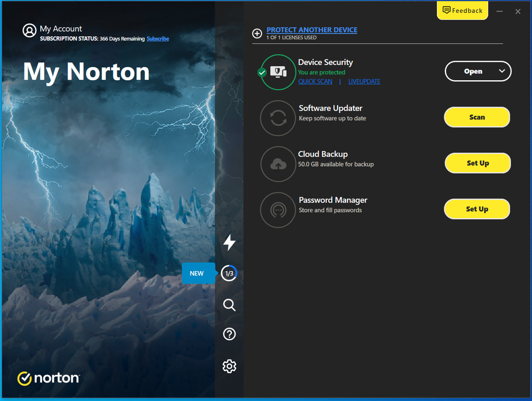Click the PROTECT ANOTHER DEVICE link
532x401 pixels.
(312, 30)
